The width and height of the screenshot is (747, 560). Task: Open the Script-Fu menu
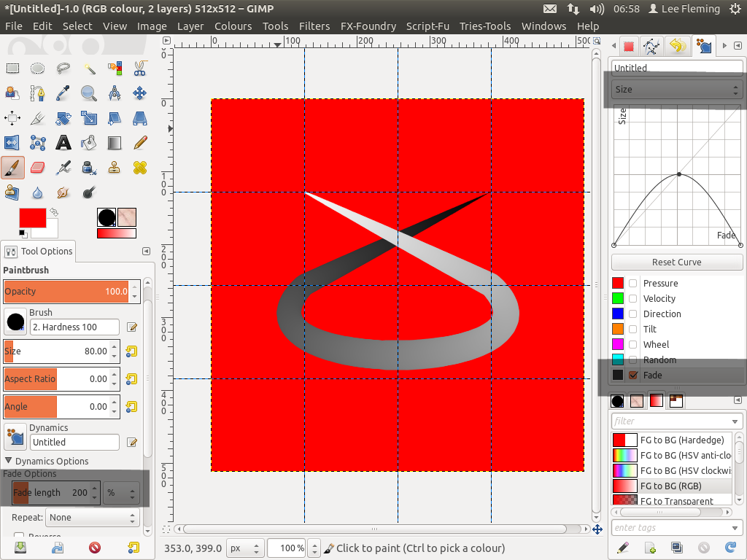click(427, 26)
